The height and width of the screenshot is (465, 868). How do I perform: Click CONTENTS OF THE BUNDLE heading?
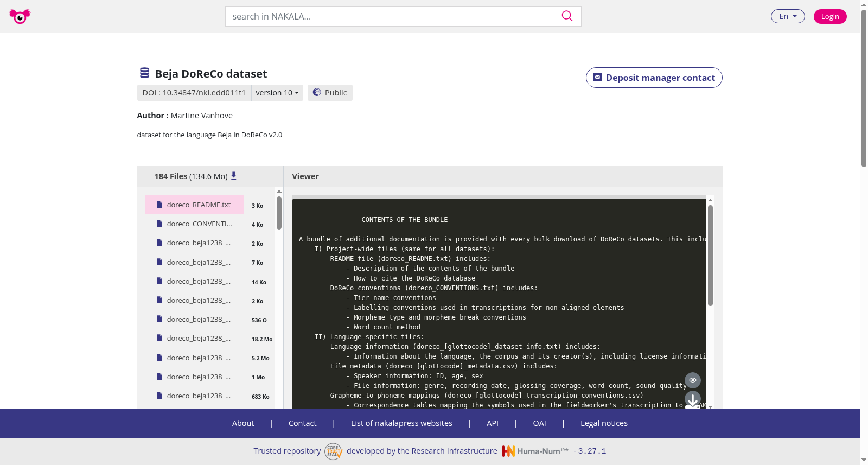(x=405, y=220)
